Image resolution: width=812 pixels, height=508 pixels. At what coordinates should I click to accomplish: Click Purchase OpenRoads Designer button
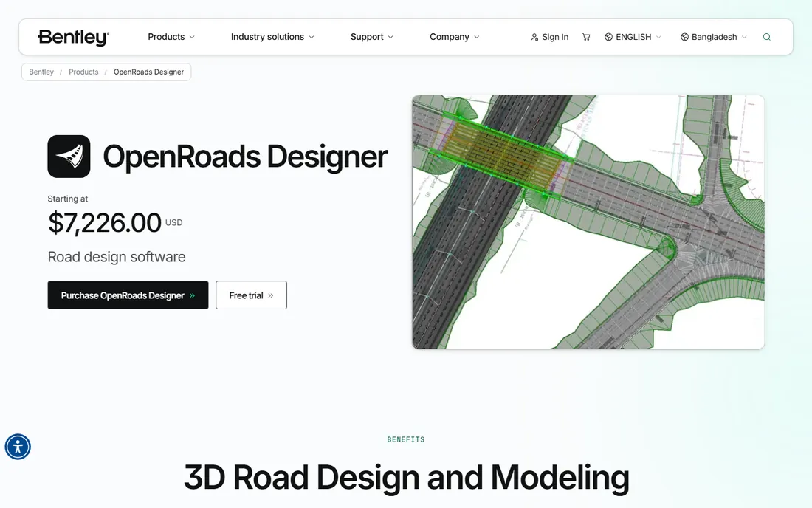[128, 295]
